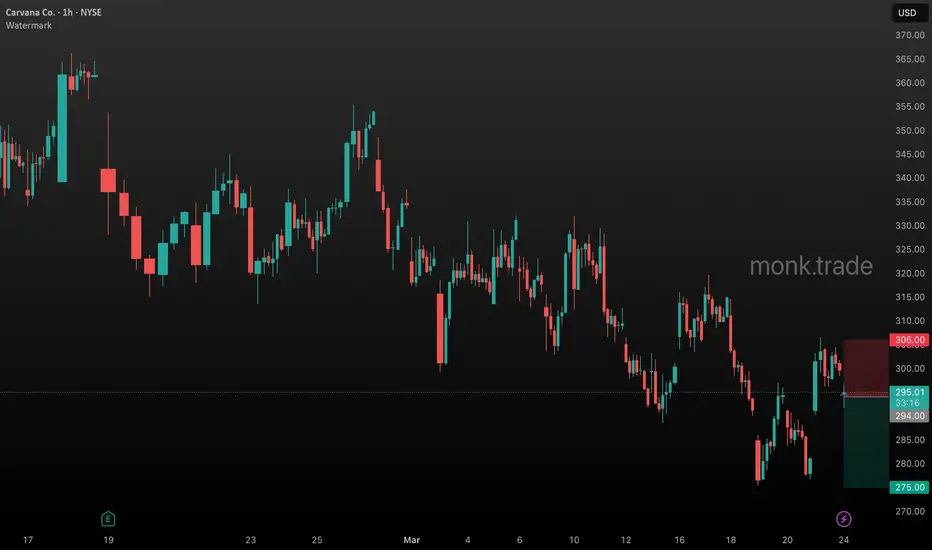Click the 33:16 candle countdown timer
Screen dimensions: 932x550
click(x=907, y=403)
